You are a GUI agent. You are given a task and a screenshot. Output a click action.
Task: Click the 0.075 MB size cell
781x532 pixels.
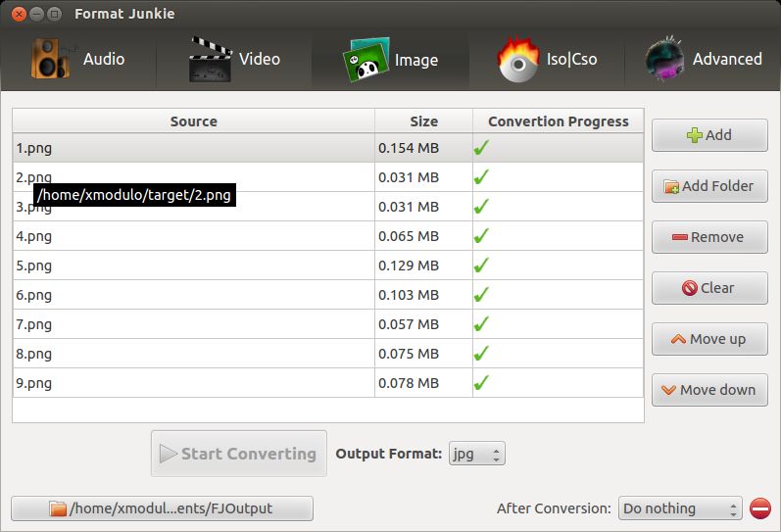[423, 354]
